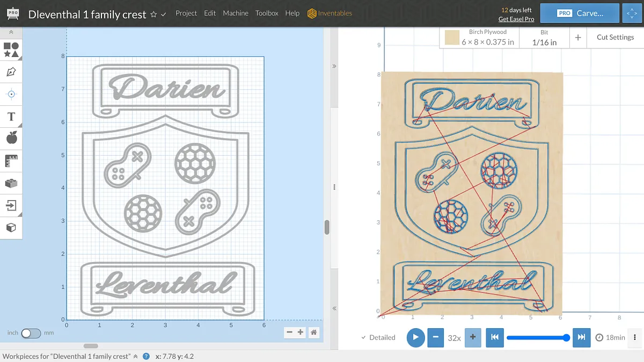Open the icon library apple icon
This screenshot has width=644, height=362.
[x=11, y=139]
